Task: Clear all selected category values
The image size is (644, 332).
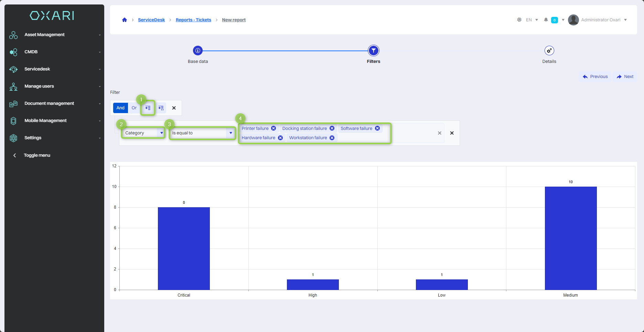Action: [x=439, y=133]
